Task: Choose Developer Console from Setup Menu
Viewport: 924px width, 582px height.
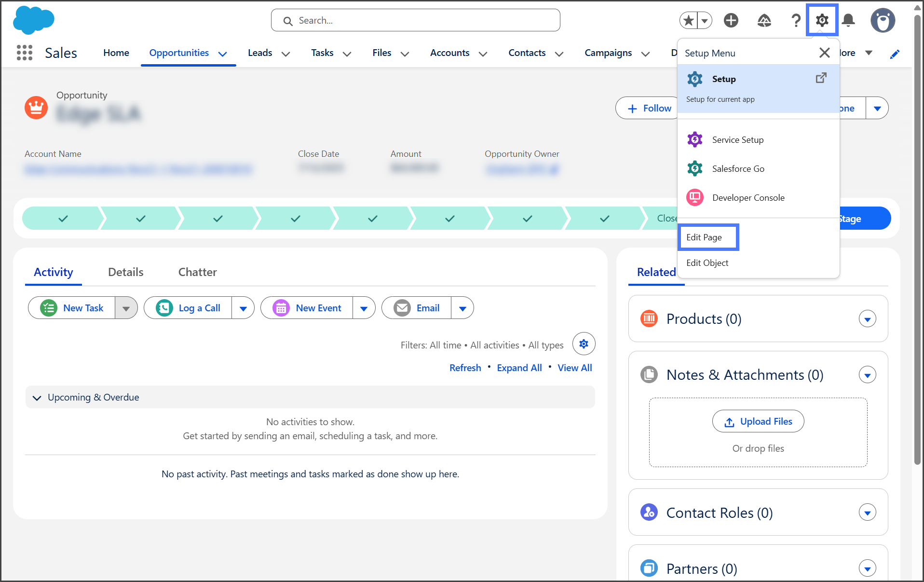Action: point(748,197)
